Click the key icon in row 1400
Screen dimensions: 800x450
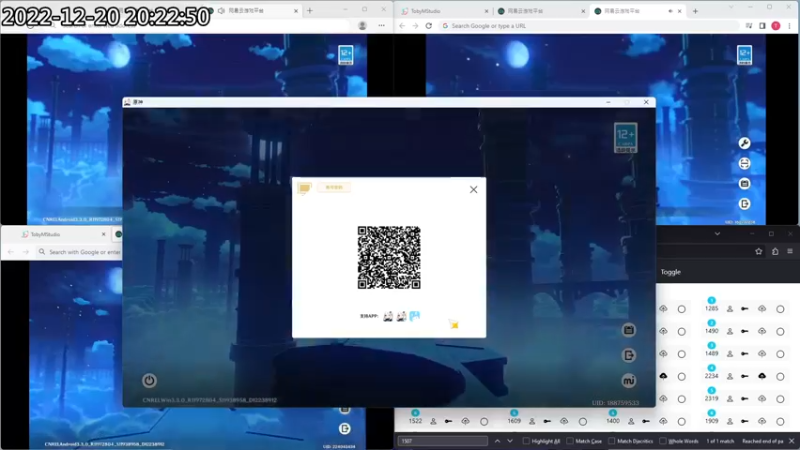tap(646, 421)
